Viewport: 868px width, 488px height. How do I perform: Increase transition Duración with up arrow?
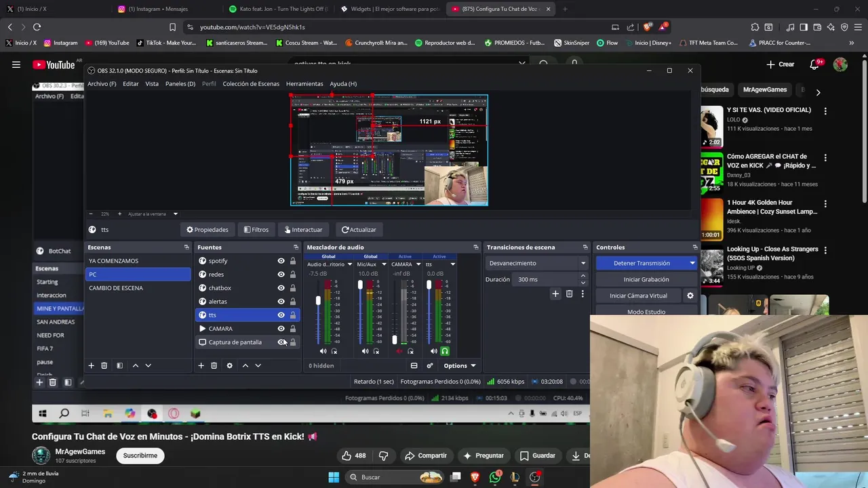coord(583,276)
